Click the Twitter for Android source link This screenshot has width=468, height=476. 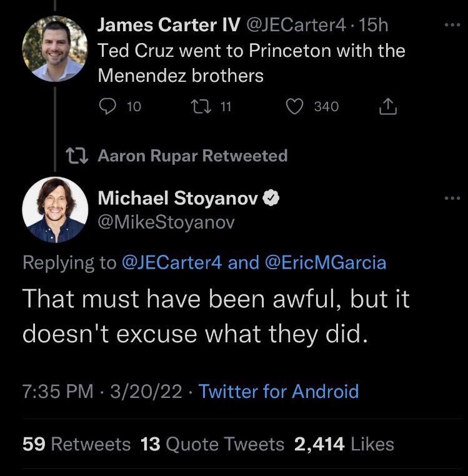(279, 392)
